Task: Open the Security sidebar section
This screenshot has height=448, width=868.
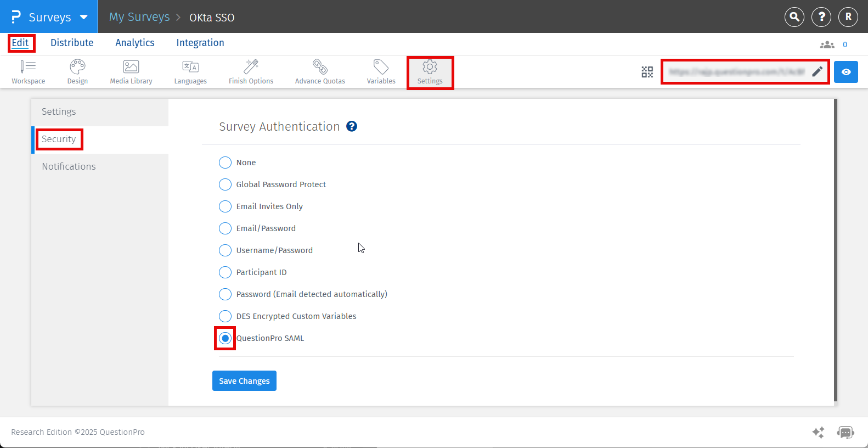Action: [100, 139]
